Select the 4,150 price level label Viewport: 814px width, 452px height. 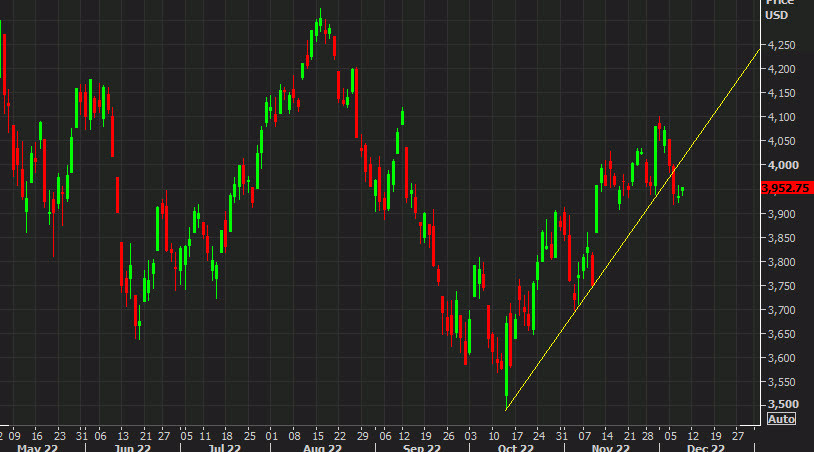coord(781,93)
